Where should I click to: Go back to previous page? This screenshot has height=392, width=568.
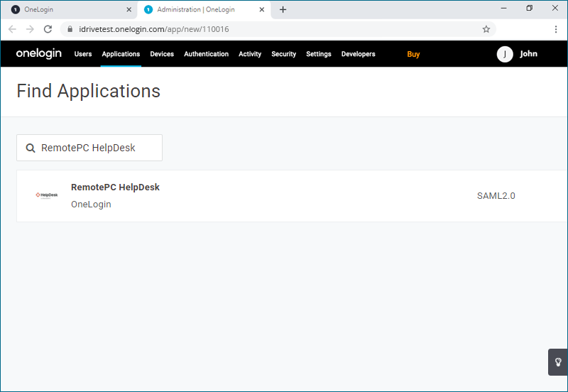click(12, 29)
